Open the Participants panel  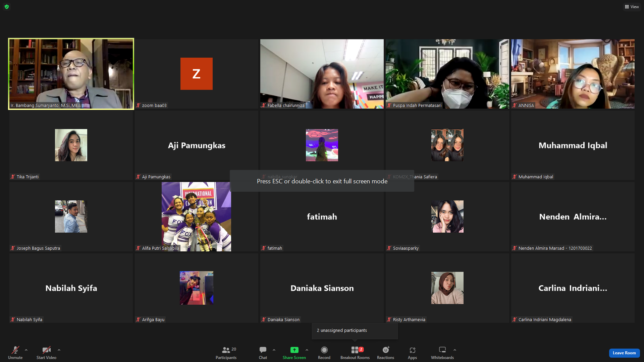(x=226, y=353)
